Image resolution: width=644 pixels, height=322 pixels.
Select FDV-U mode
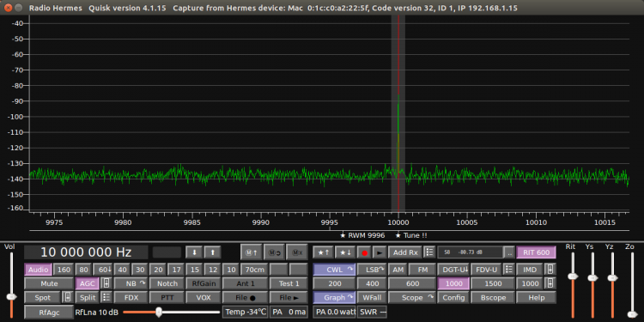click(x=486, y=270)
